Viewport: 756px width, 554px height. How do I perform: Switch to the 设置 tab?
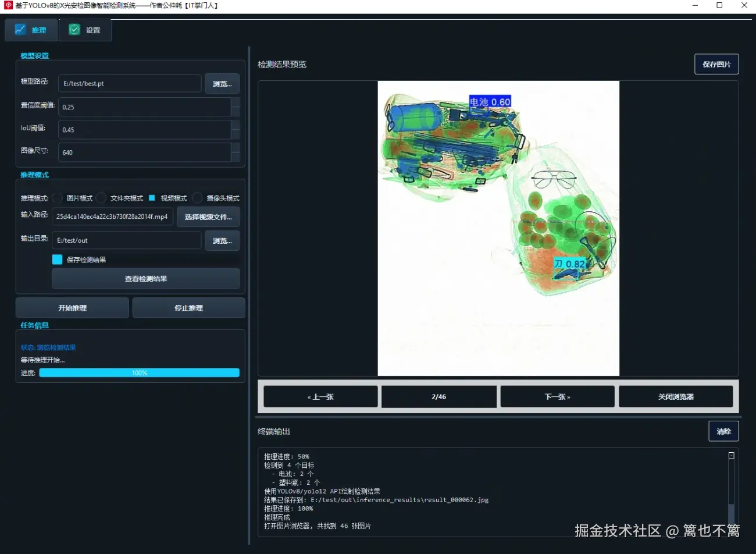[x=85, y=30]
